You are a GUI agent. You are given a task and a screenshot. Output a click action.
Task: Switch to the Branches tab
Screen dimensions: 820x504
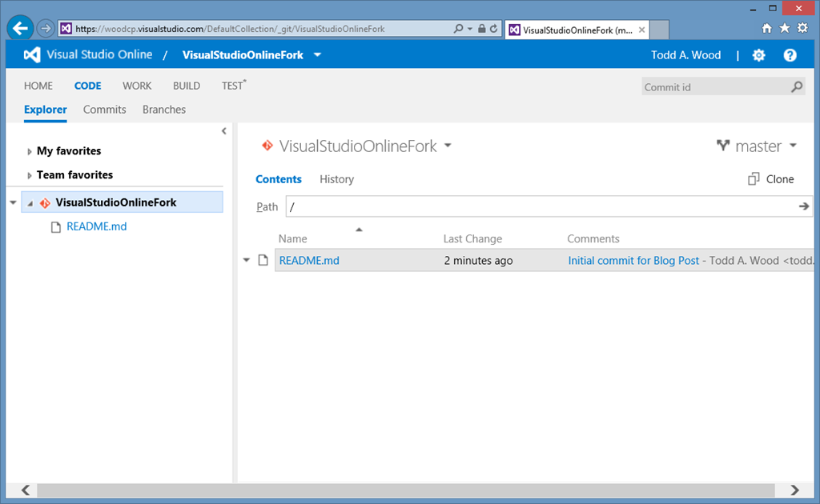coord(164,110)
